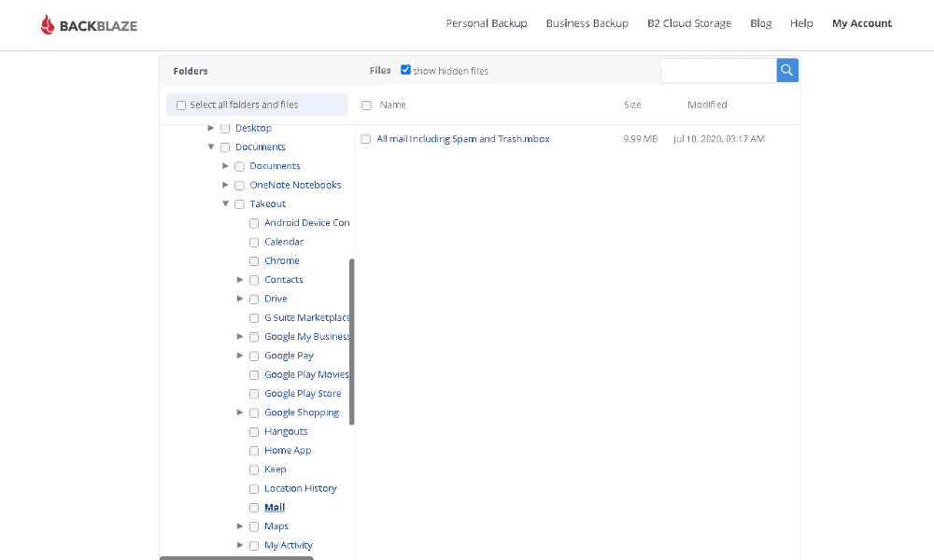This screenshot has height=560, width=934.
Task: Tick the top-level Documents folder checkbox
Action: pyautogui.click(x=225, y=147)
